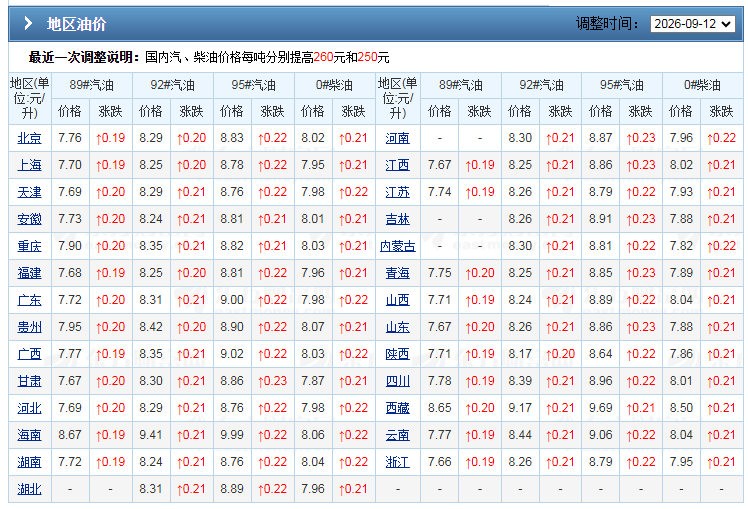Open the 海南 region link

[30, 435]
